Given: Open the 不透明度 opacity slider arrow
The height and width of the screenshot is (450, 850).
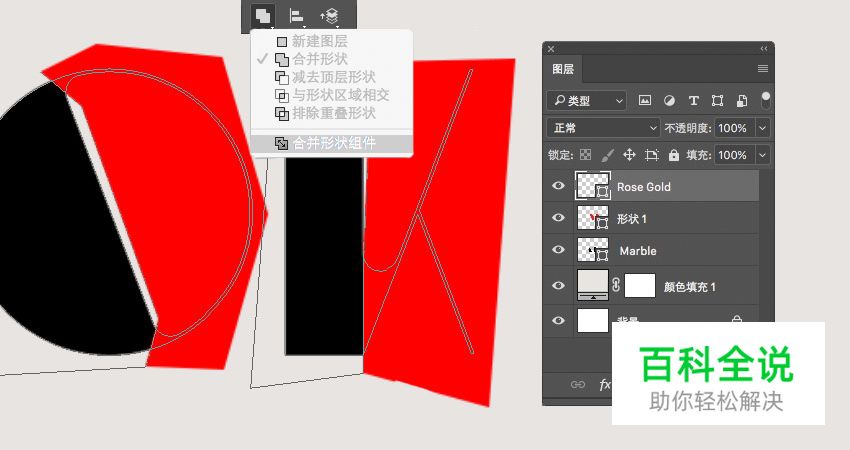Looking at the screenshot, I should pyautogui.click(x=763, y=128).
